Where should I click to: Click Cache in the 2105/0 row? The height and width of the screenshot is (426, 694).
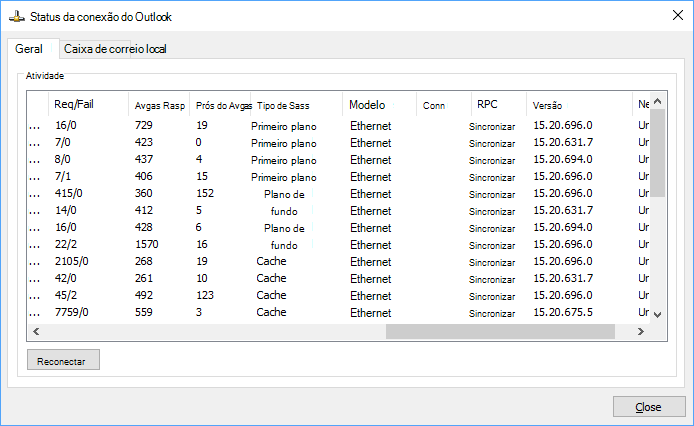point(271,261)
